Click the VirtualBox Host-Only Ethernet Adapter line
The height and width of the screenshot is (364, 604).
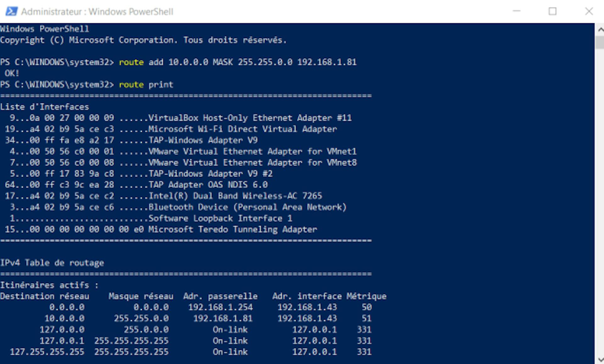pos(250,118)
